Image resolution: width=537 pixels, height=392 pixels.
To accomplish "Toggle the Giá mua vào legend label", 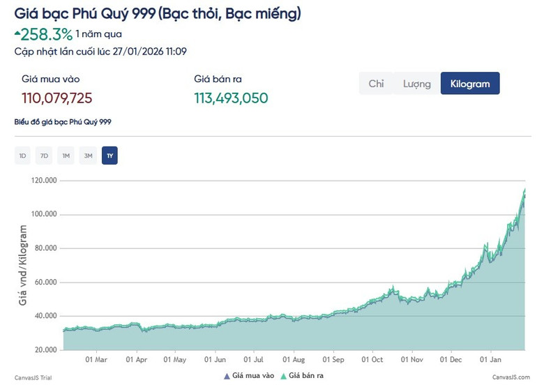I will (x=254, y=376).
